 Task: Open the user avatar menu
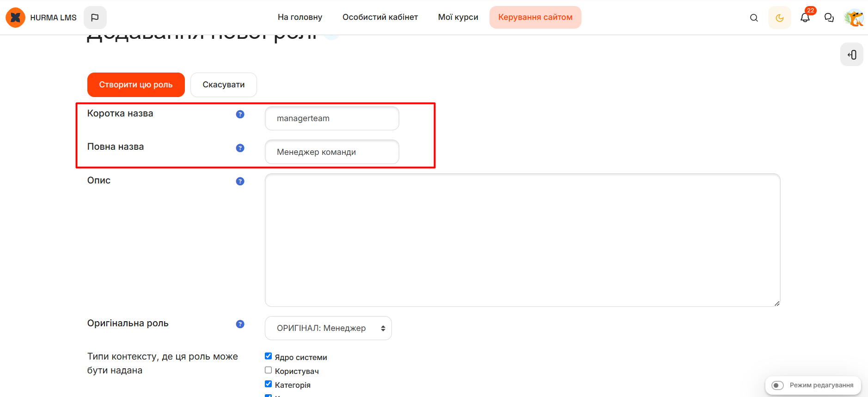pos(854,18)
